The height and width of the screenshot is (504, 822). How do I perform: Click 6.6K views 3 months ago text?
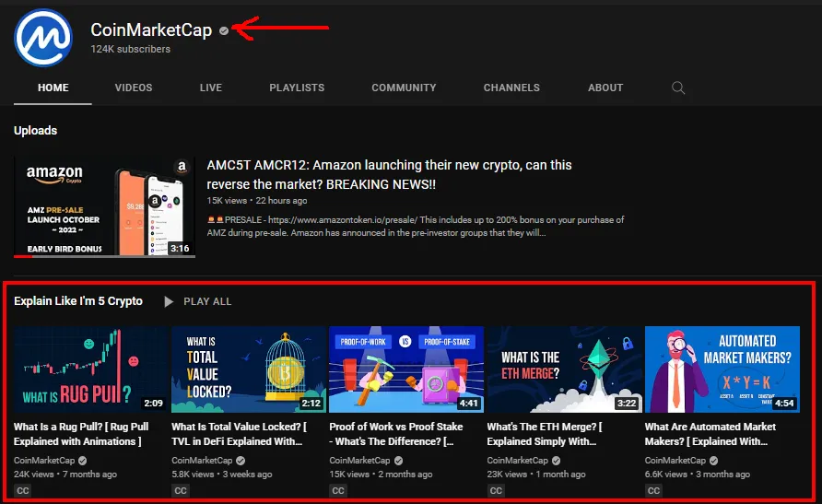698,475
